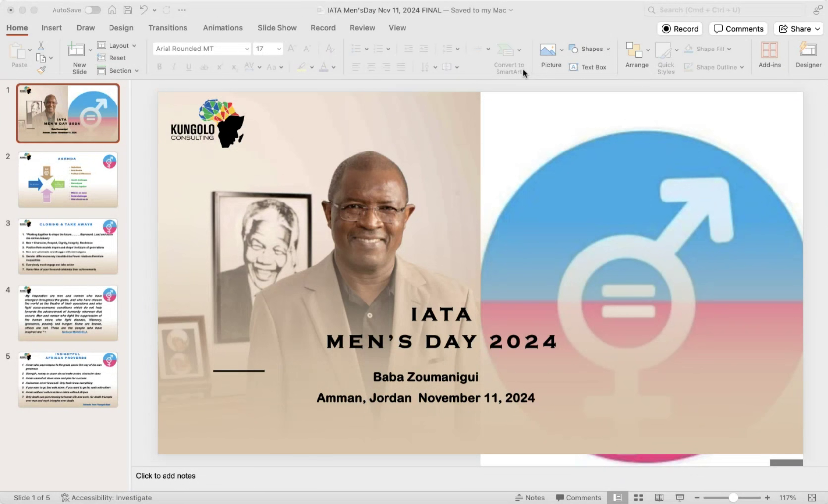Viewport: 828px width, 504px height.
Task: Open Quick Styles gallery
Action: pyautogui.click(x=665, y=58)
